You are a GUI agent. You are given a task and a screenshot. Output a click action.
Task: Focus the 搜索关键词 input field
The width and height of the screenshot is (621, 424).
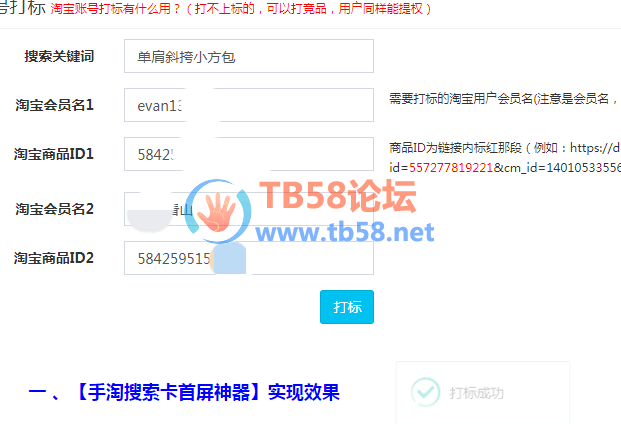(249, 56)
